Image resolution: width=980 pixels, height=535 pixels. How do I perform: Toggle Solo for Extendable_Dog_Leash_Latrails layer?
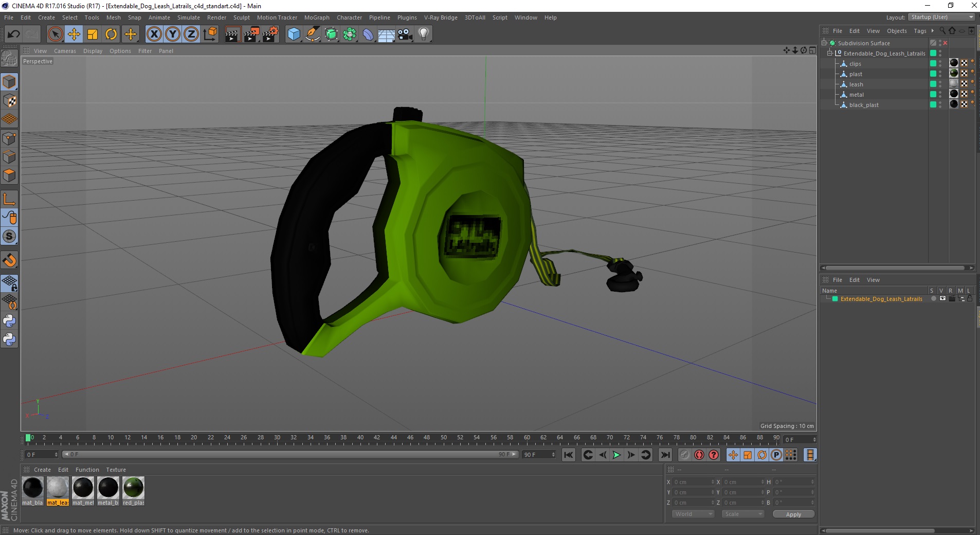(x=933, y=298)
